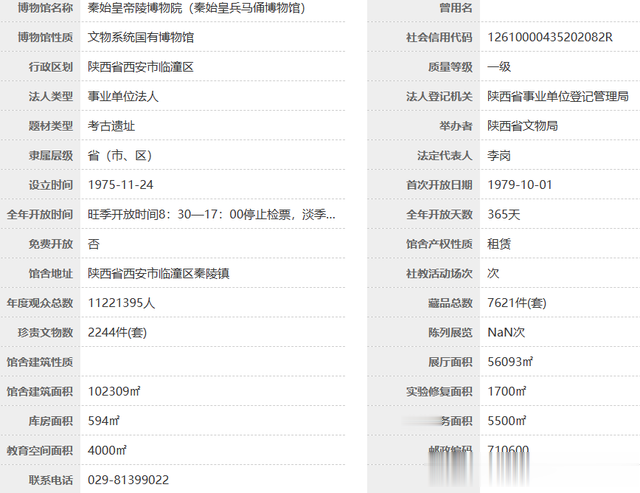This screenshot has height=493, width=640.
Task: Click the 教育空间面积 label
Action: pyautogui.click(x=40, y=451)
